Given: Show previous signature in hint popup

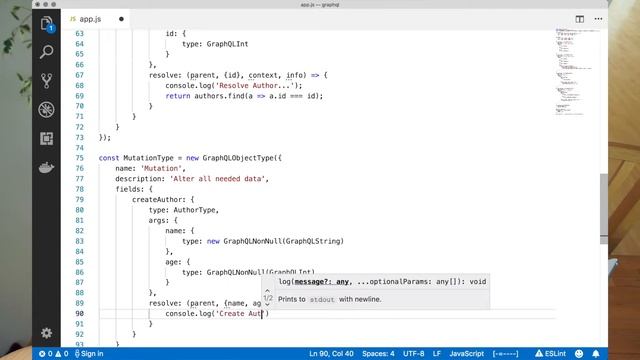Looking at the screenshot, I should (x=267, y=291).
